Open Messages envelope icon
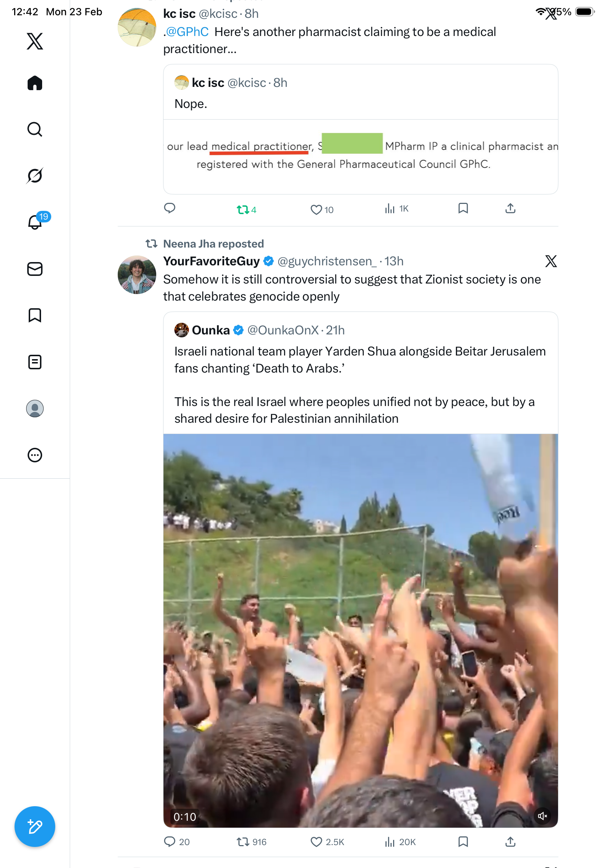The width and height of the screenshot is (606, 868). click(35, 269)
